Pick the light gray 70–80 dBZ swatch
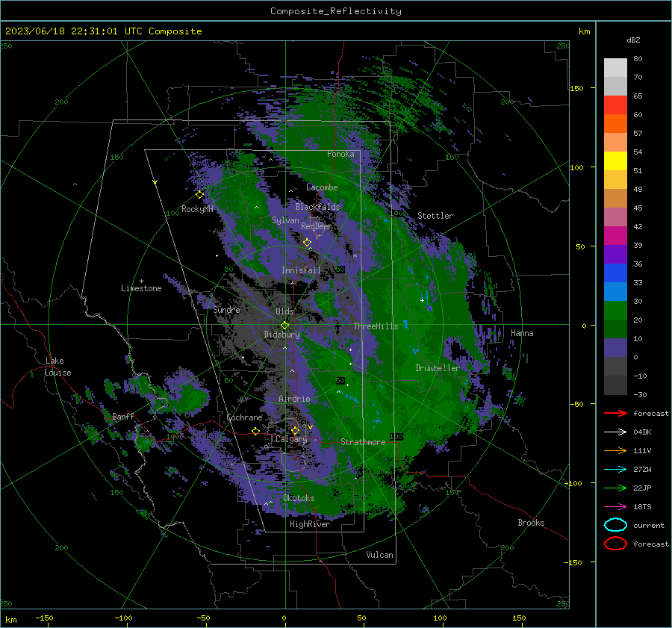This screenshot has width=672, height=628. [x=615, y=68]
